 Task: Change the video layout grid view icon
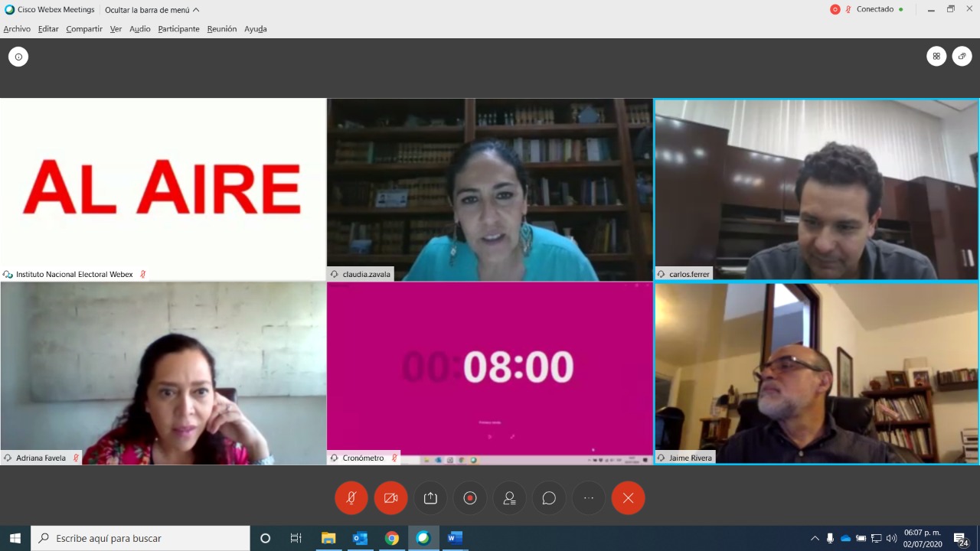(936, 56)
